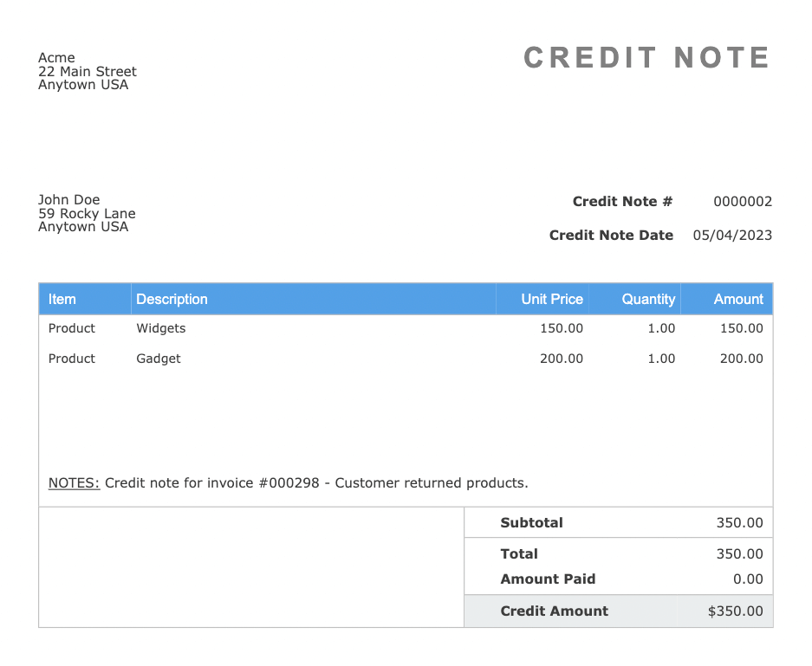This screenshot has width=812, height=666.
Task: Click the Credit Note Date label
Action: click(611, 235)
